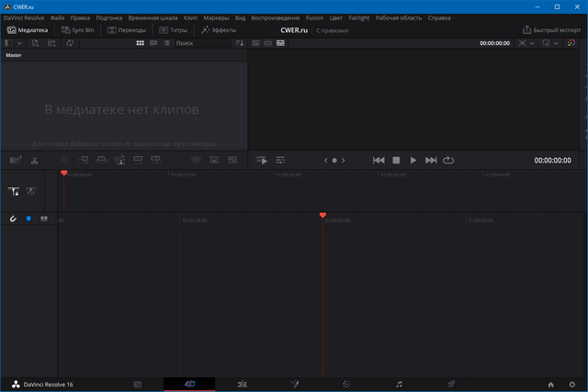Open the media pool sort order dropdown

[240, 43]
